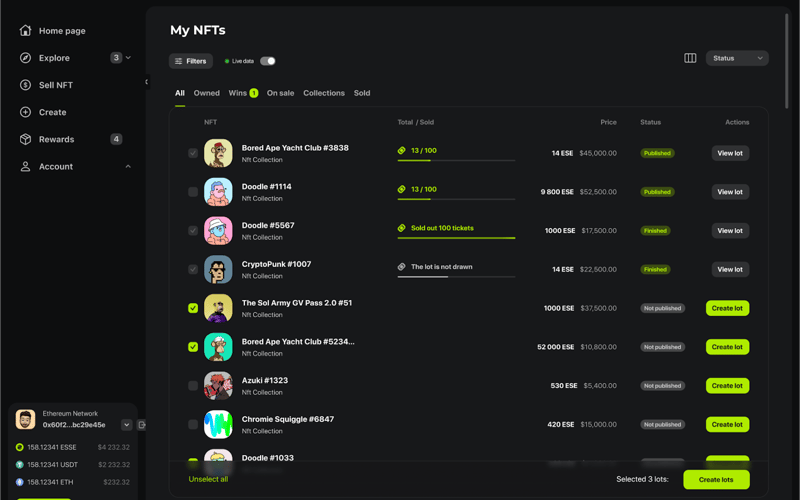Click the wallet profile avatar
This screenshot has height=500, width=800.
[x=26, y=419]
